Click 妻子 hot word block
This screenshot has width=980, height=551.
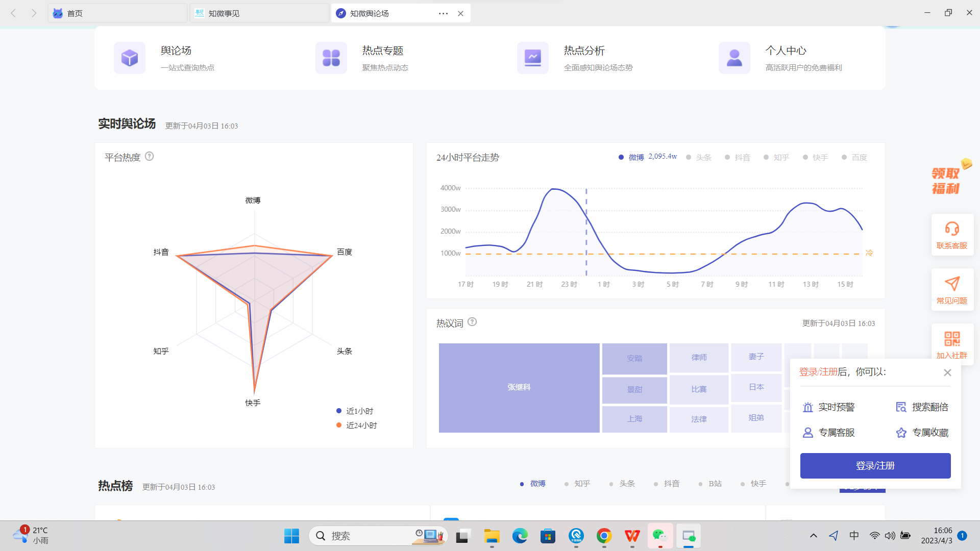(756, 357)
